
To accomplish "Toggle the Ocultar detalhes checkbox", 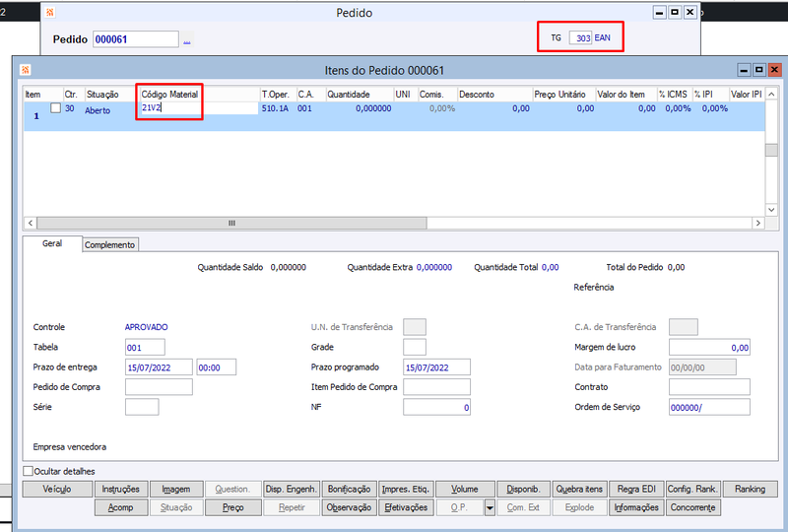I will pos(28,472).
